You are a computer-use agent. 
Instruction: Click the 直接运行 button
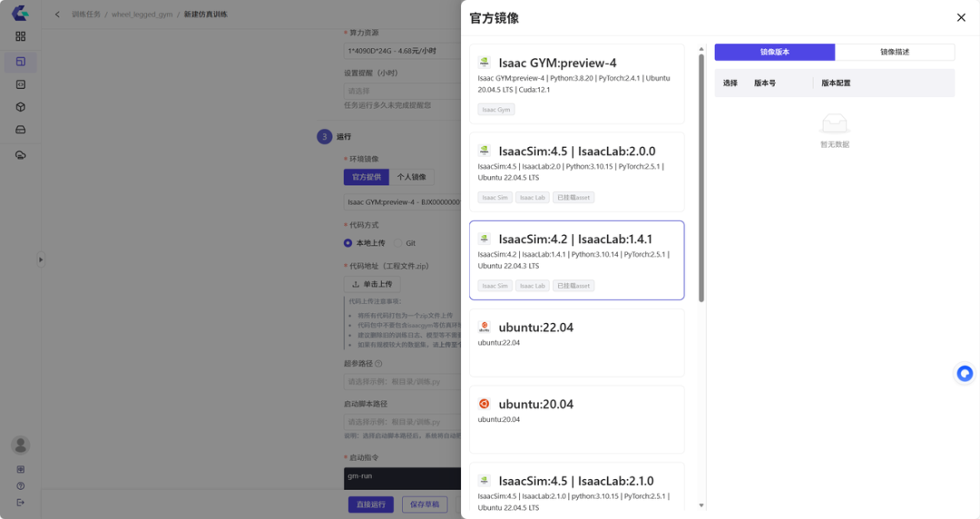click(370, 504)
